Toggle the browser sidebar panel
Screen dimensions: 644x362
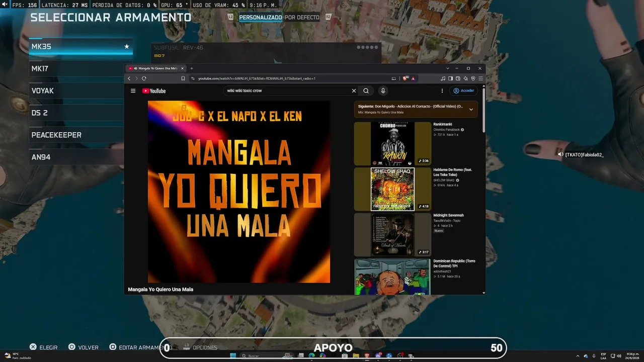(450, 78)
